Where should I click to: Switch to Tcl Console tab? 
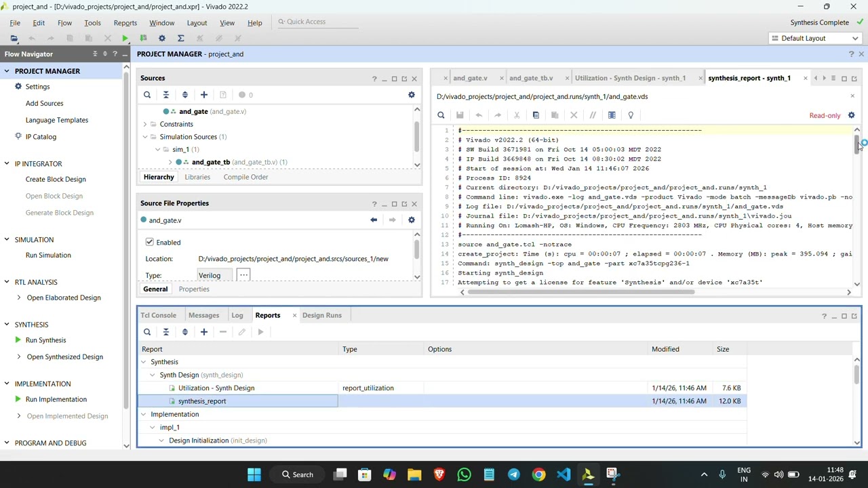click(x=158, y=315)
